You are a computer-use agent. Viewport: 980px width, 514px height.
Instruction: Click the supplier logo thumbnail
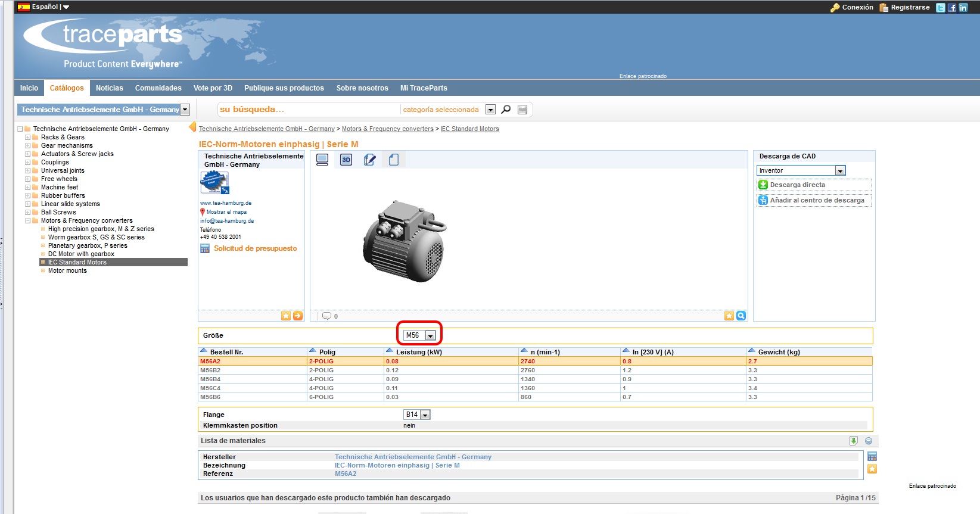click(x=214, y=182)
